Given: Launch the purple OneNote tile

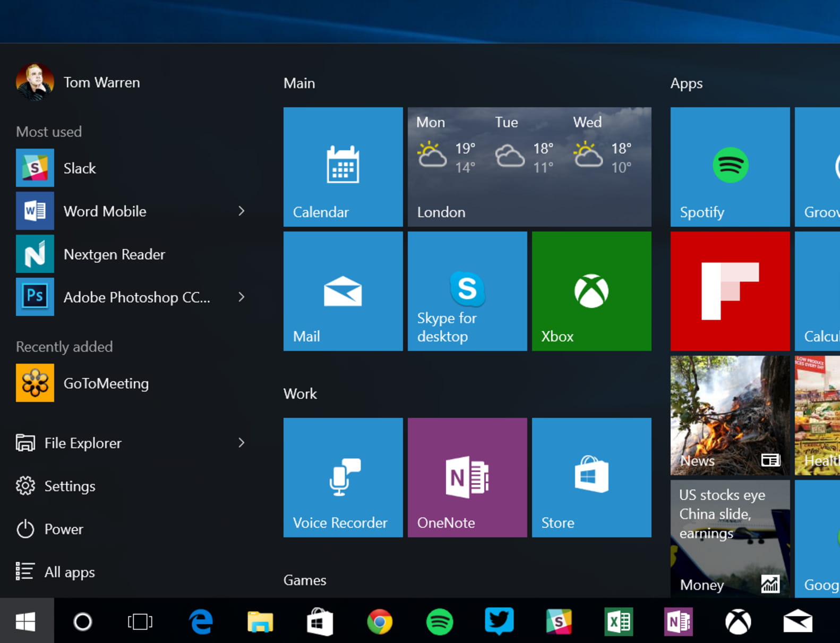Looking at the screenshot, I should point(467,477).
